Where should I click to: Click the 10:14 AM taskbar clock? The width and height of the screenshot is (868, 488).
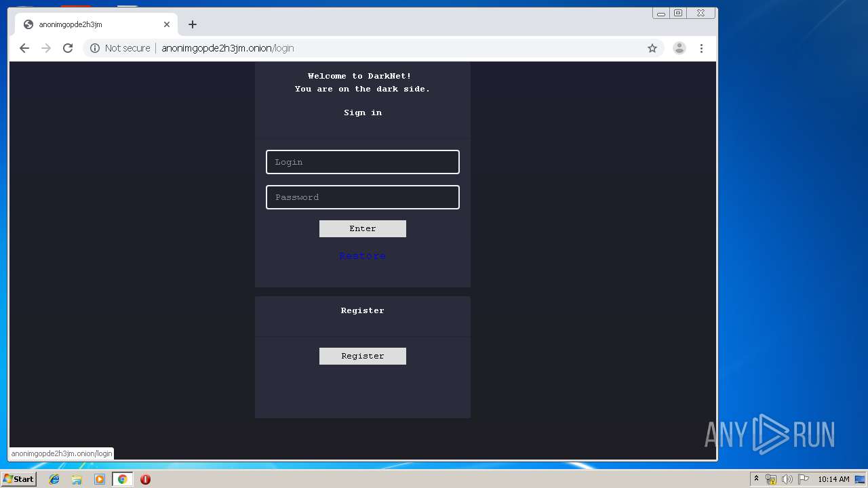(x=833, y=479)
